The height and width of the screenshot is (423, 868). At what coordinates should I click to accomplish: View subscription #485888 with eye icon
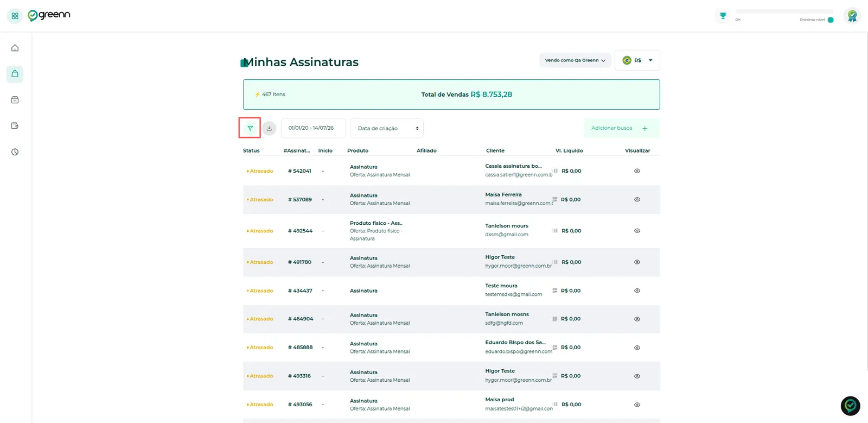pos(637,348)
